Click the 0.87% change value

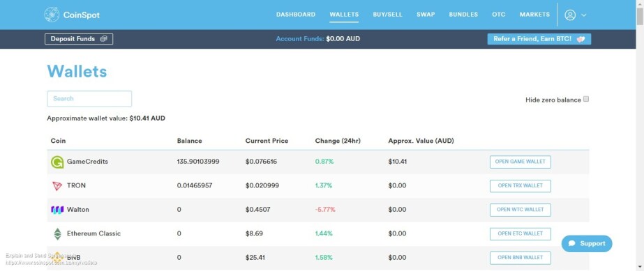pos(324,162)
